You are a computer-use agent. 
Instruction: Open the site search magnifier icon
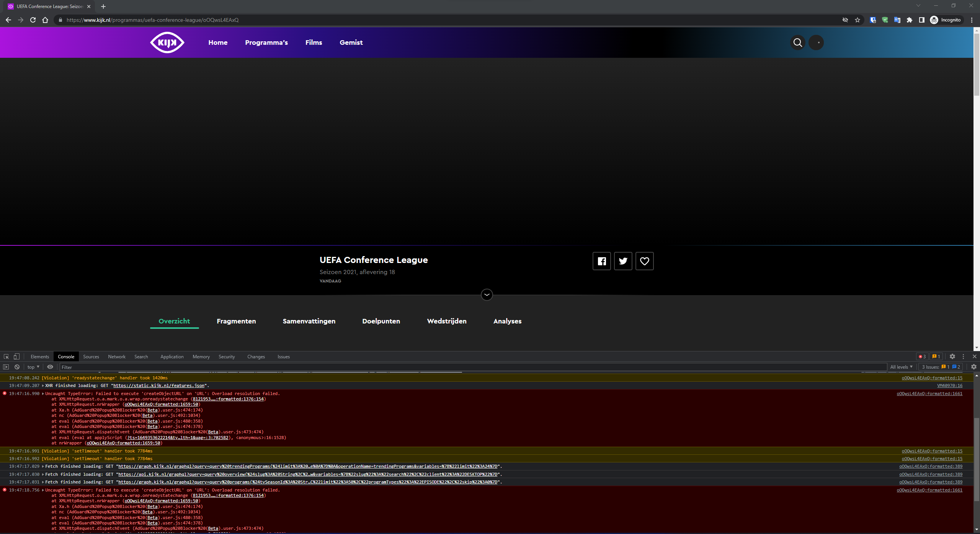pyautogui.click(x=797, y=42)
